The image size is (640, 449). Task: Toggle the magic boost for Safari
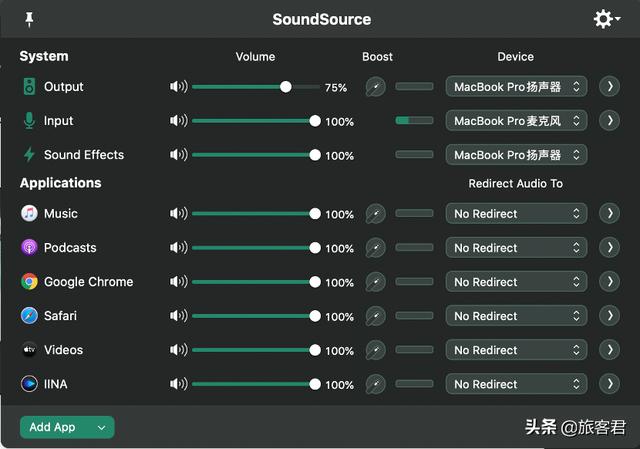[374, 316]
